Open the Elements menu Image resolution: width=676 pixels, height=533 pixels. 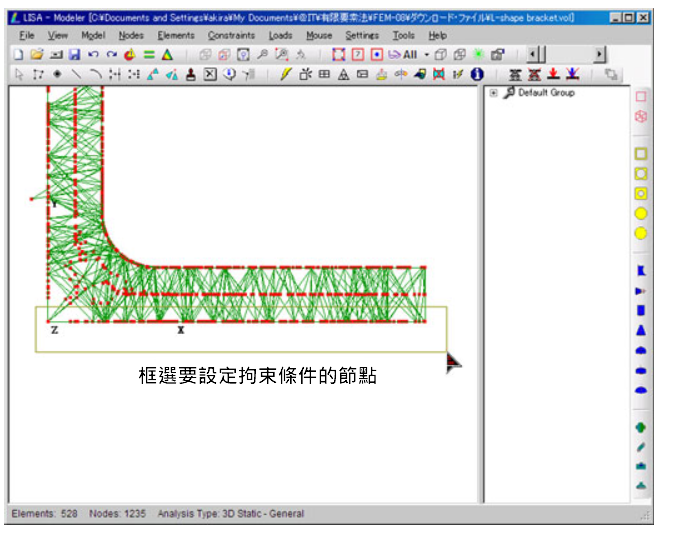[x=176, y=35]
